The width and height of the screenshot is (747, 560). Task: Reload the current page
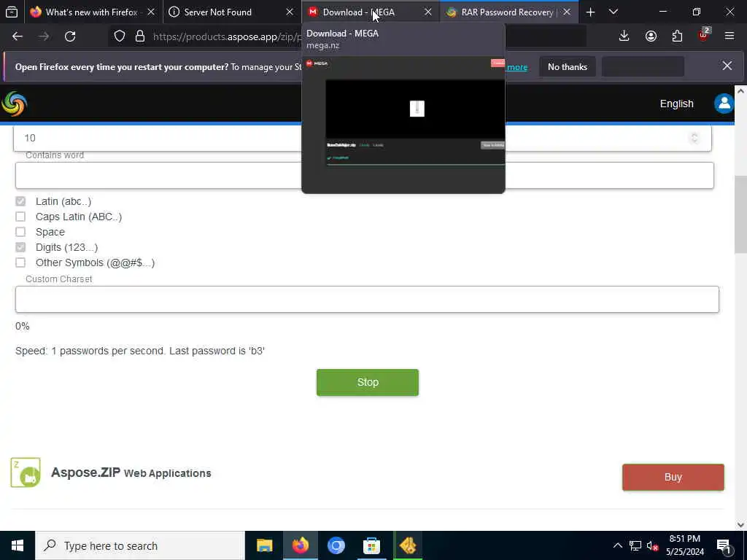[x=70, y=36]
